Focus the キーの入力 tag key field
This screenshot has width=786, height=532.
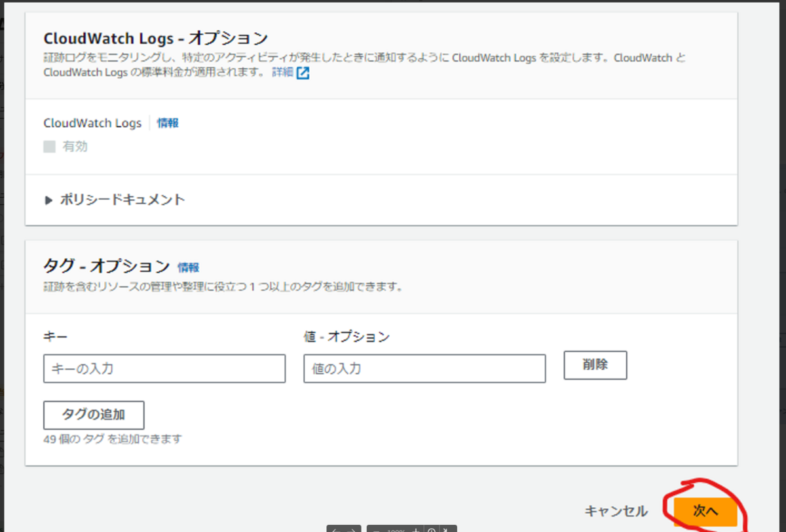pyautogui.click(x=164, y=369)
